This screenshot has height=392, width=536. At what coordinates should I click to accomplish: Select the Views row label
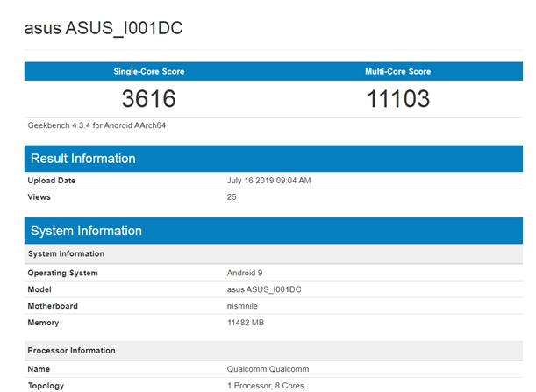pos(40,197)
